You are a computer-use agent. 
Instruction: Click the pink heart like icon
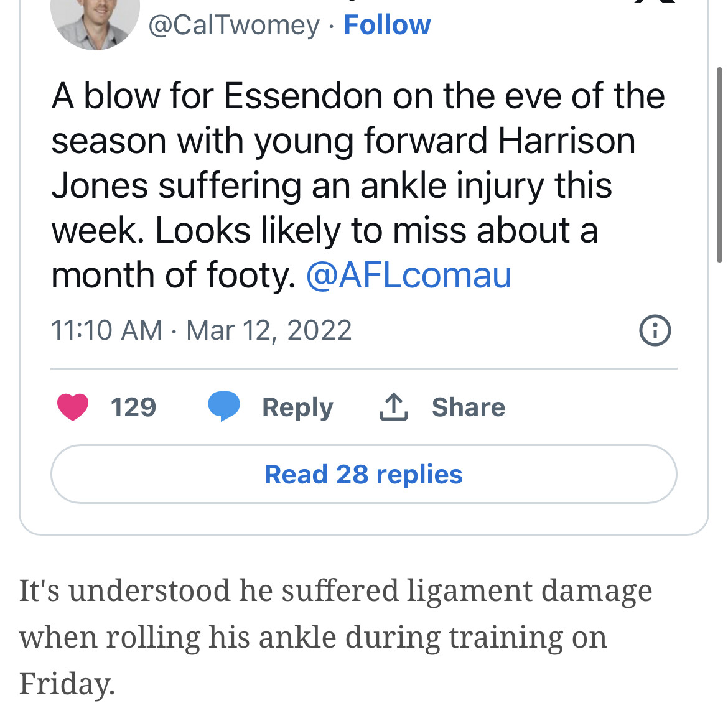click(x=72, y=407)
